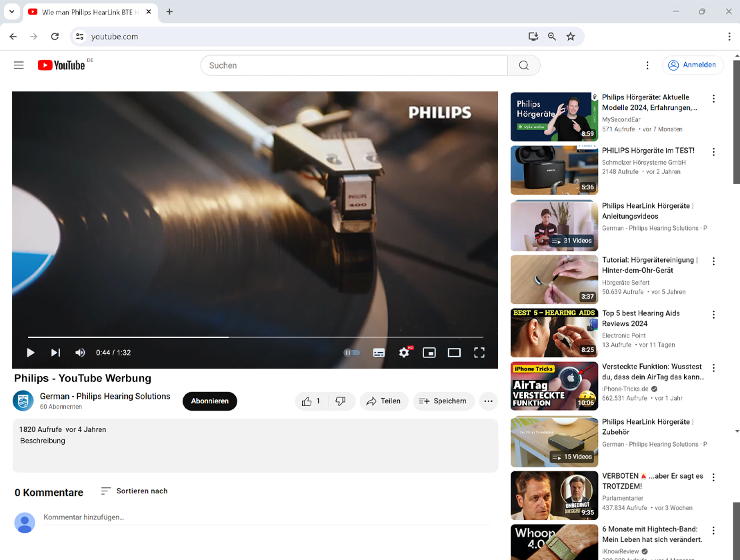Viewport: 740px width, 560px height.
Task: Mute the video volume
Action: click(x=80, y=353)
